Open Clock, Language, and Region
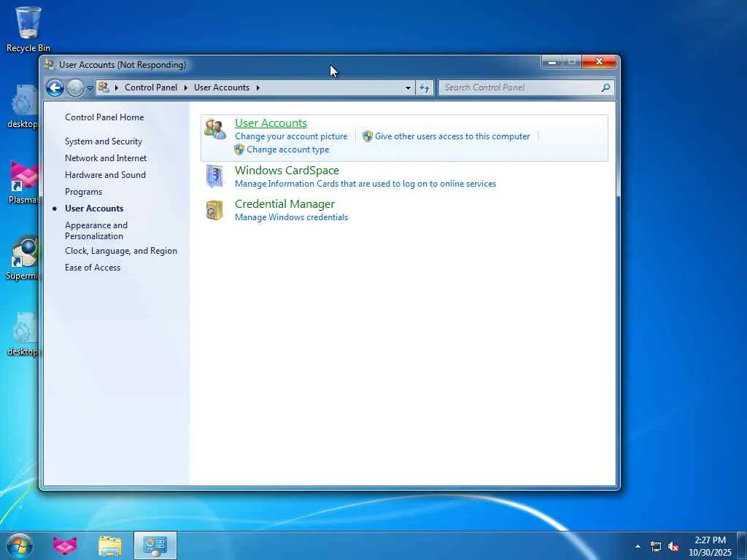The width and height of the screenshot is (747, 560). (121, 251)
